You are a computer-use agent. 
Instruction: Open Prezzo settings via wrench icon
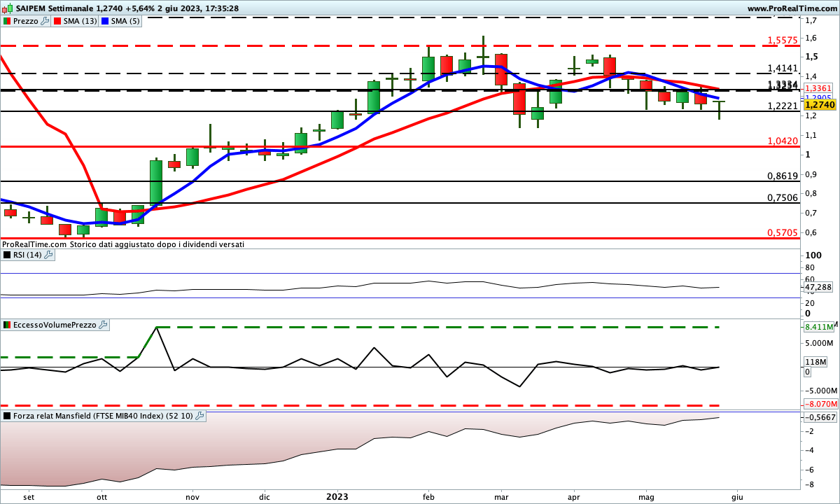tap(45, 21)
